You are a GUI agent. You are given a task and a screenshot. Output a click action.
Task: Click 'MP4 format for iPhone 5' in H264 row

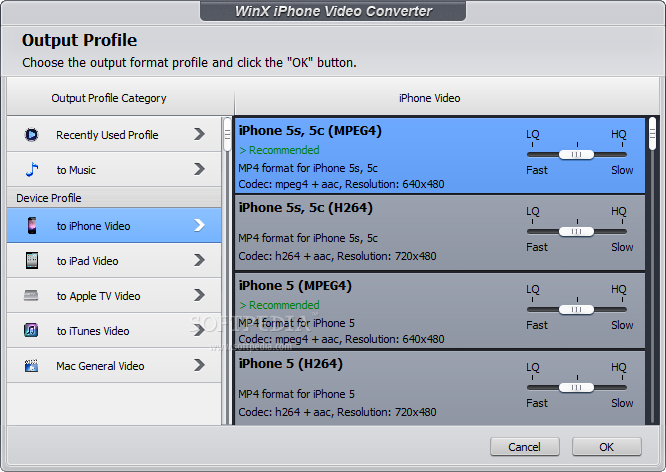pyautogui.click(x=296, y=394)
